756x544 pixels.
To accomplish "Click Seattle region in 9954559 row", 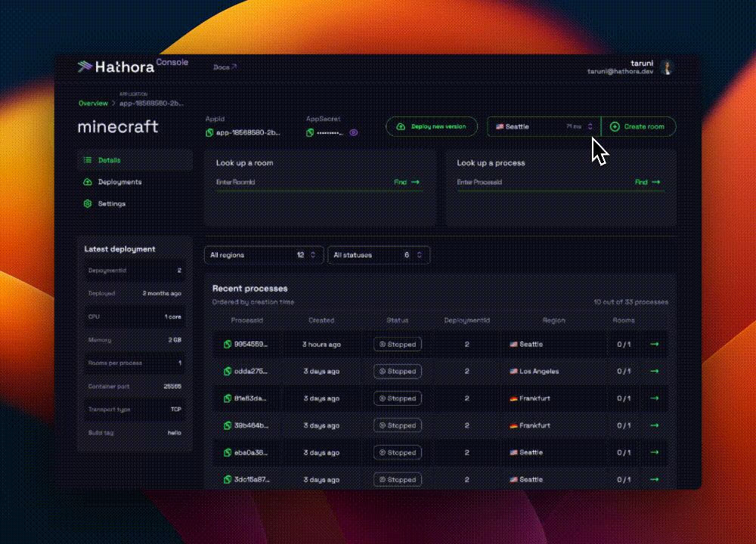I will [526, 344].
